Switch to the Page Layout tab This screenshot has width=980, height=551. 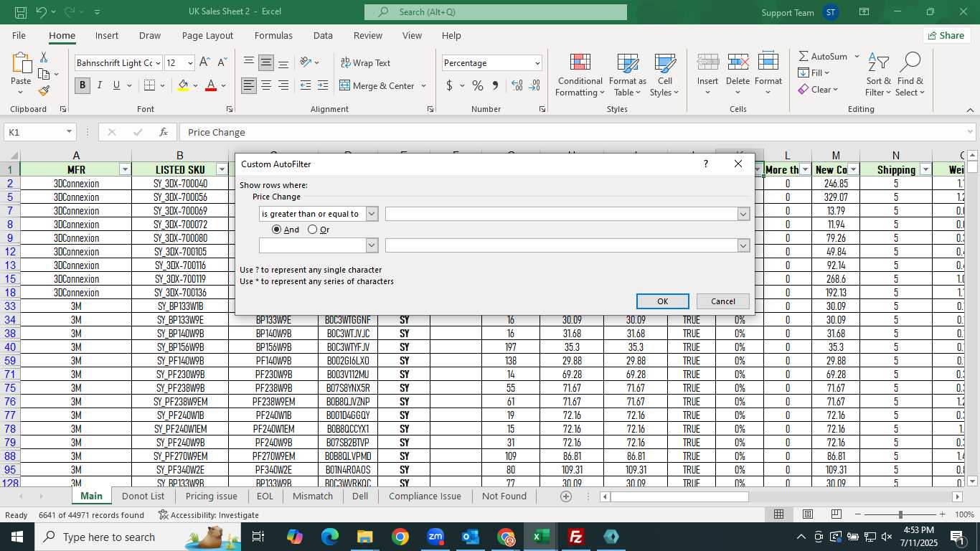click(x=207, y=35)
